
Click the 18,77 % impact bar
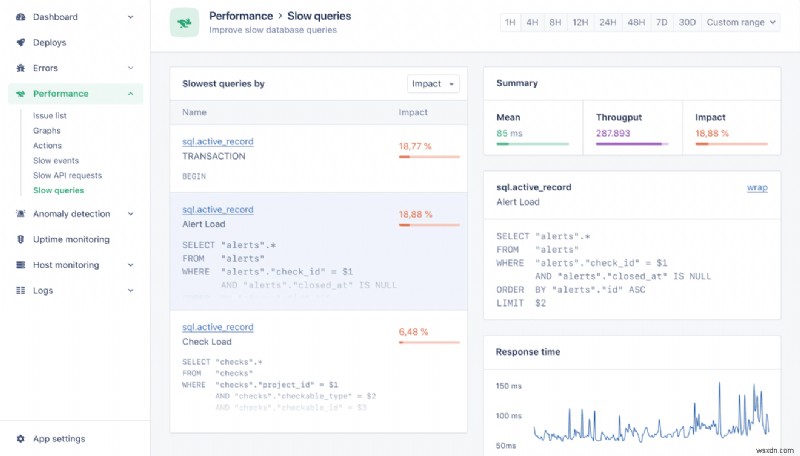point(429,157)
